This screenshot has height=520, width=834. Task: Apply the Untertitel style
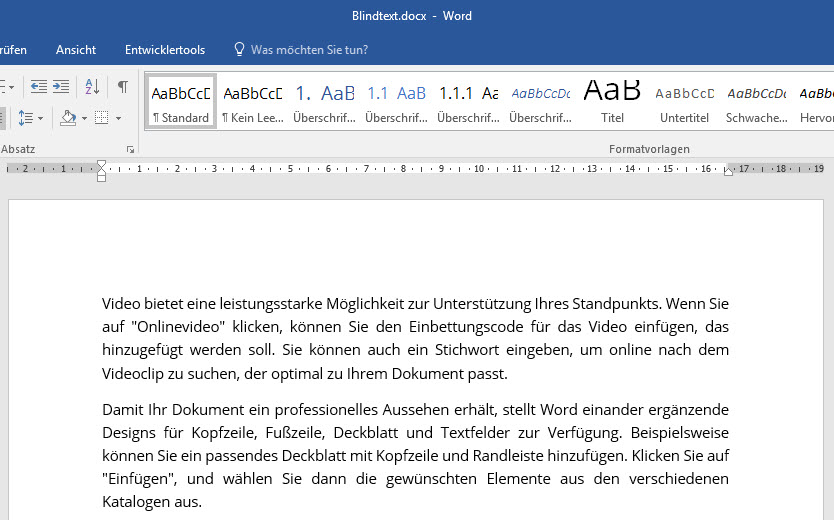pyautogui.click(x=685, y=101)
